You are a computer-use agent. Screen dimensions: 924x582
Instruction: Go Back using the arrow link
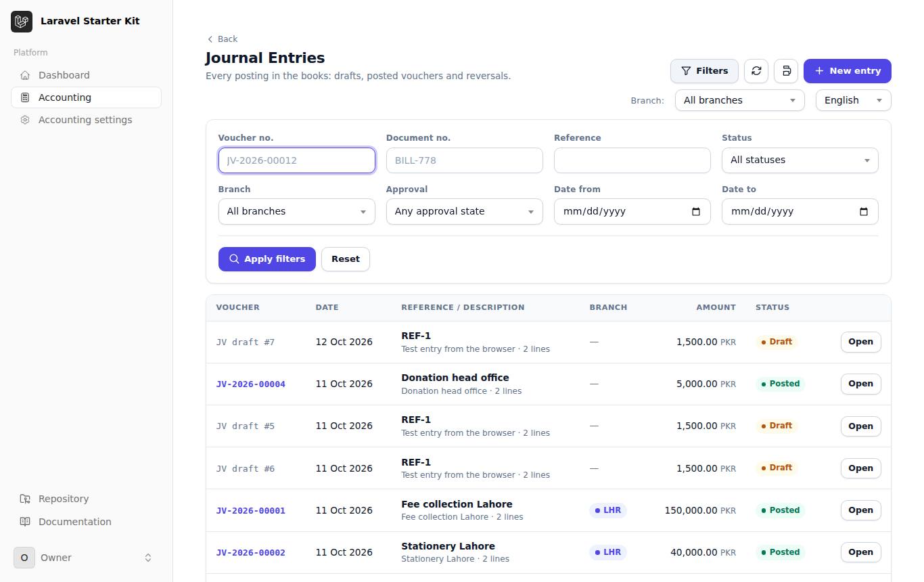coord(223,39)
